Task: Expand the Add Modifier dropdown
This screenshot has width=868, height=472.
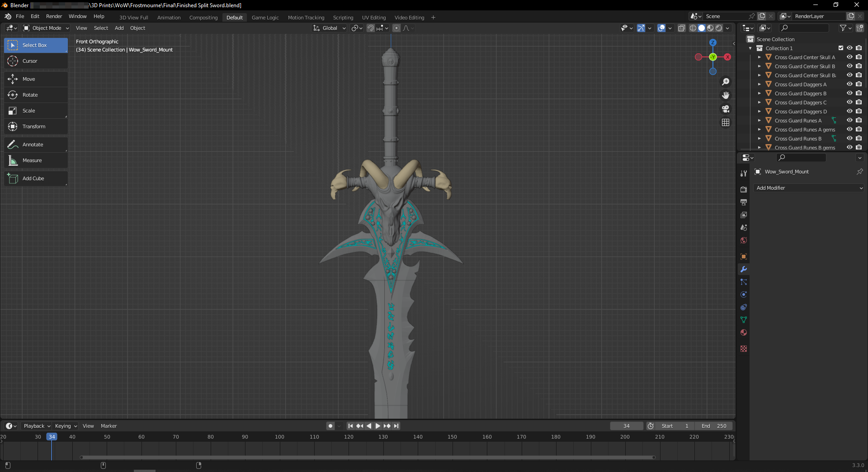Action: coord(809,188)
